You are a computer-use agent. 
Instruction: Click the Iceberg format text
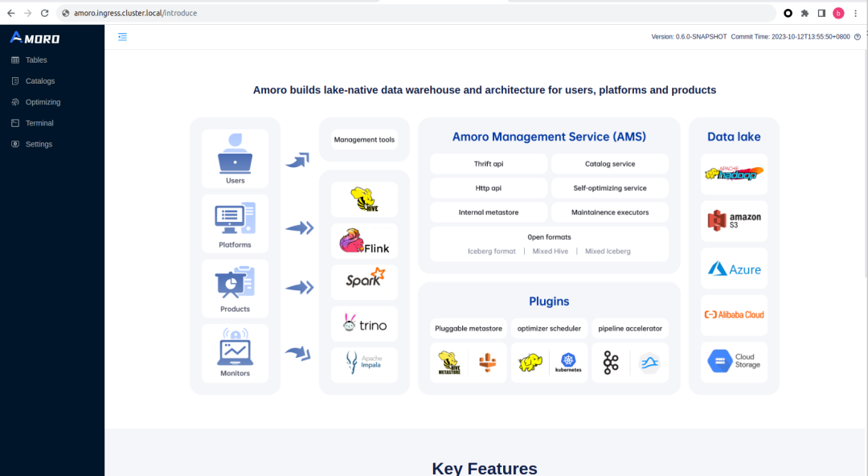tap(492, 251)
